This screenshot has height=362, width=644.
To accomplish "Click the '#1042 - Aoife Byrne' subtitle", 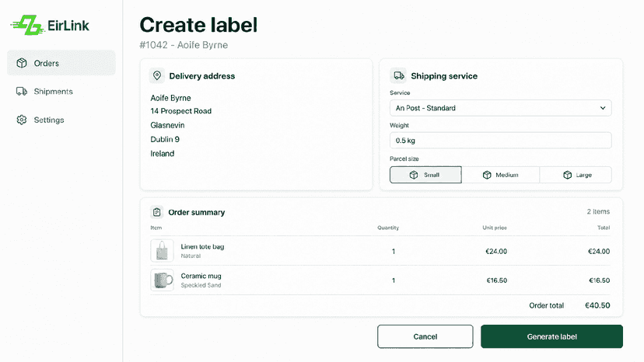I will point(184,45).
